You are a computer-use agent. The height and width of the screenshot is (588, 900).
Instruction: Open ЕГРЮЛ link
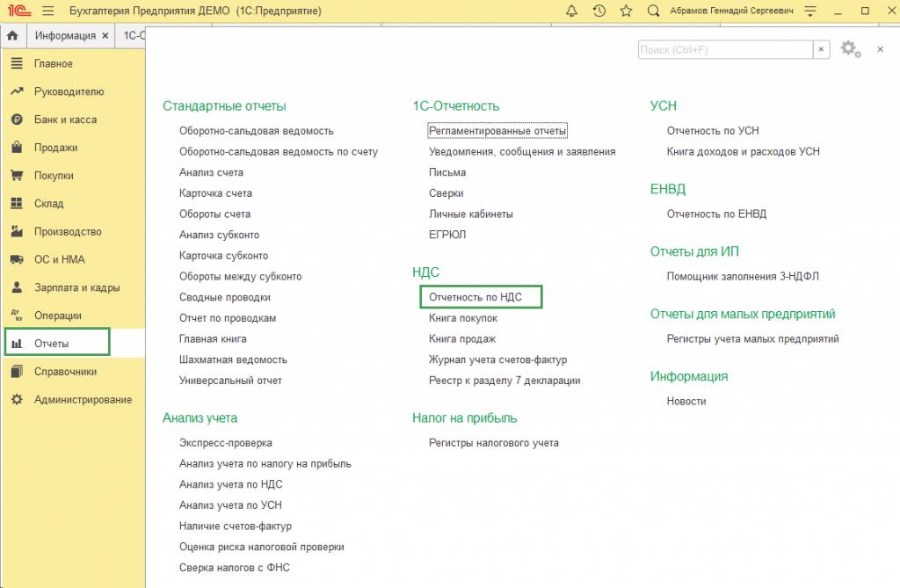pyautogui.click(x=447, y=235)
